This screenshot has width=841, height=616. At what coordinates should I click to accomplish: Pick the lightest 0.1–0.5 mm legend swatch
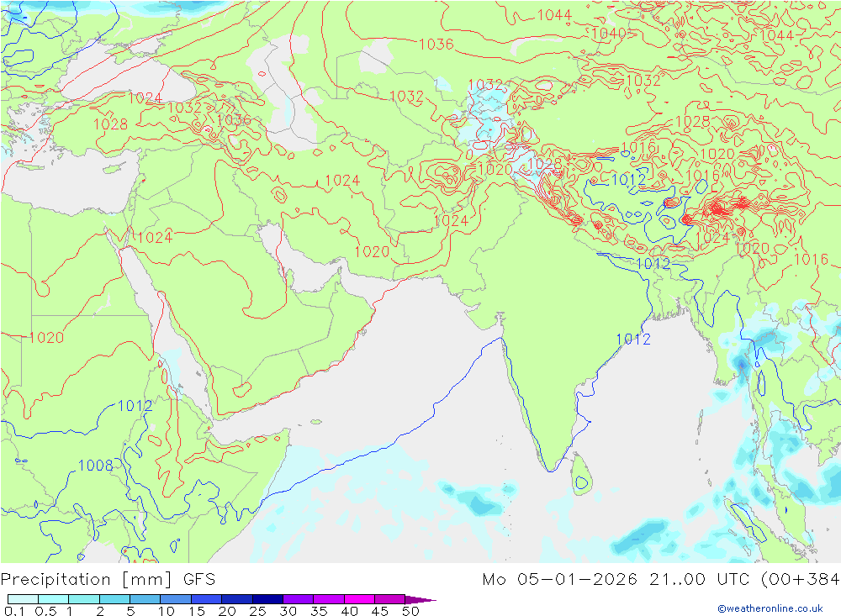[x=23, y=599]
